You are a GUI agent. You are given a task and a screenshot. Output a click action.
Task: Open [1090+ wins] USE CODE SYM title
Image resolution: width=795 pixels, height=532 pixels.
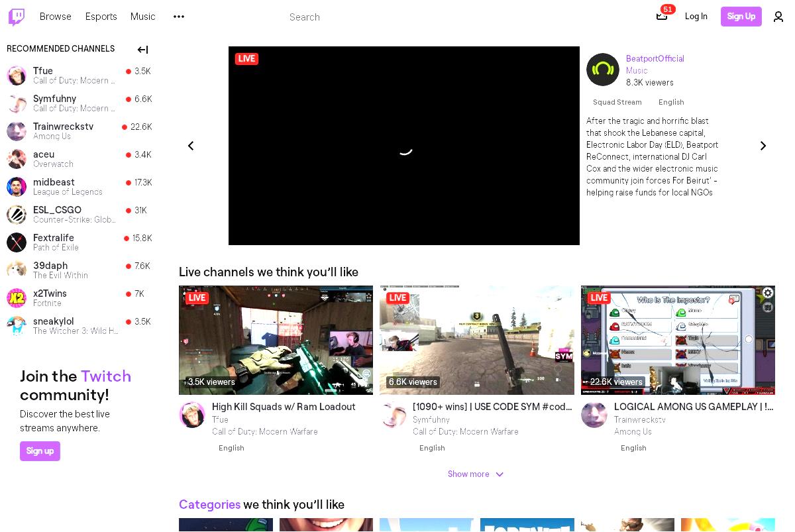(x=492, y=407)
